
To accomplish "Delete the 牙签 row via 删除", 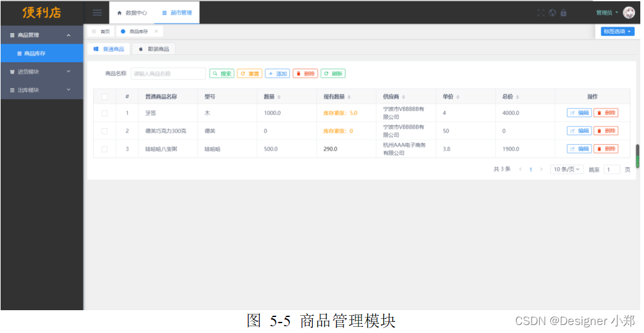I will click(606, 113).
